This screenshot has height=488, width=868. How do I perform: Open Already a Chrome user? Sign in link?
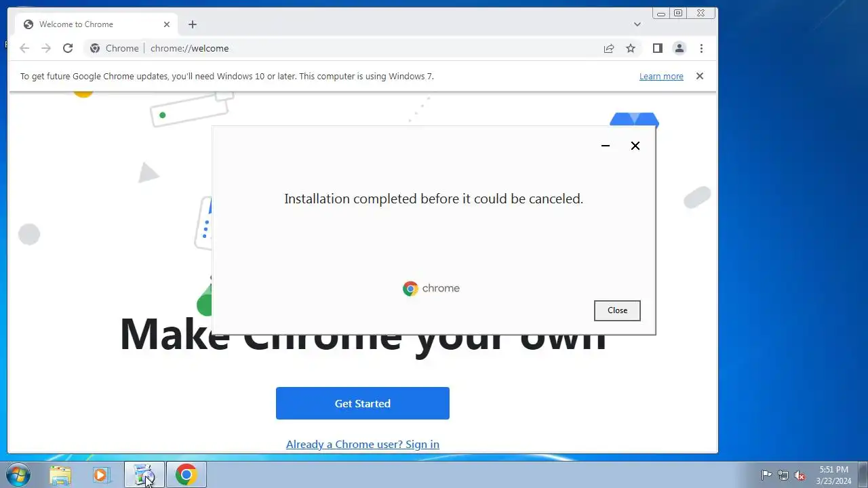tap(363, 445)
